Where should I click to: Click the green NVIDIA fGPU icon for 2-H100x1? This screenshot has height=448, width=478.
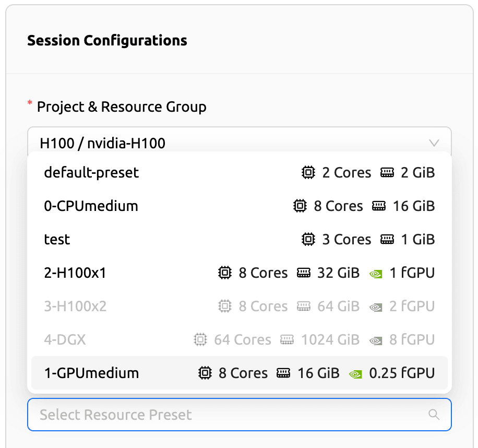coord(376,273)
